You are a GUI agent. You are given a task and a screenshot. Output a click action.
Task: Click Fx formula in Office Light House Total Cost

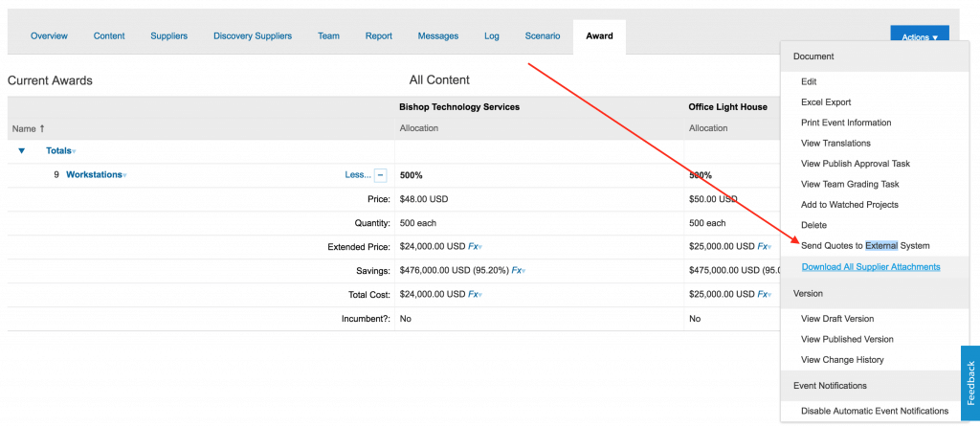[x=765, y=294]
